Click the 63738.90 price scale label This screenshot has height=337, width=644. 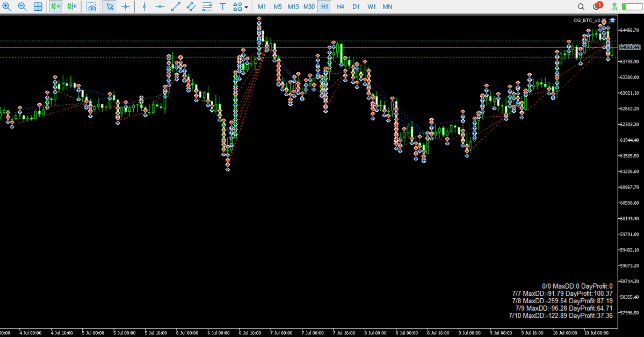coord(629,62)
